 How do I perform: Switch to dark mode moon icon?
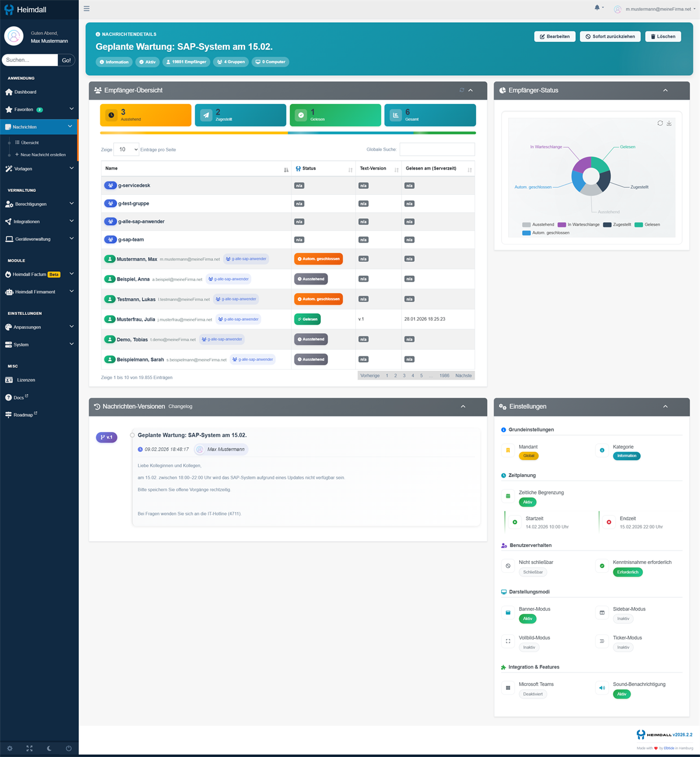(x=49, y=748)
